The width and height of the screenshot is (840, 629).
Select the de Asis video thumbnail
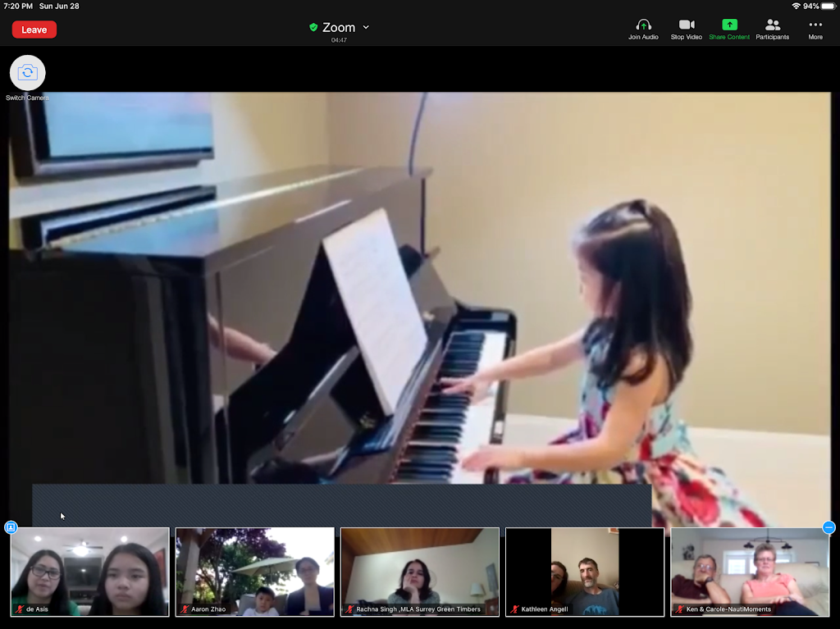(x=90, y=572)
